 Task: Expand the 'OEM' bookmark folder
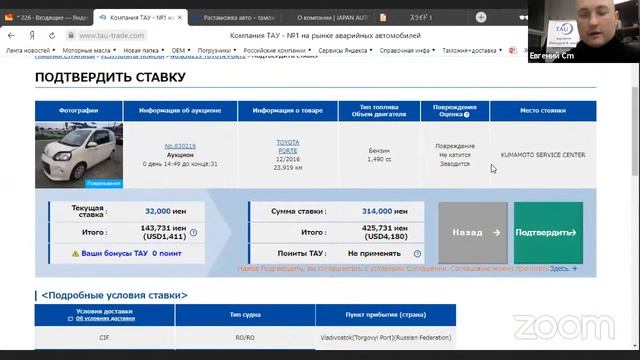pos(181,50)
